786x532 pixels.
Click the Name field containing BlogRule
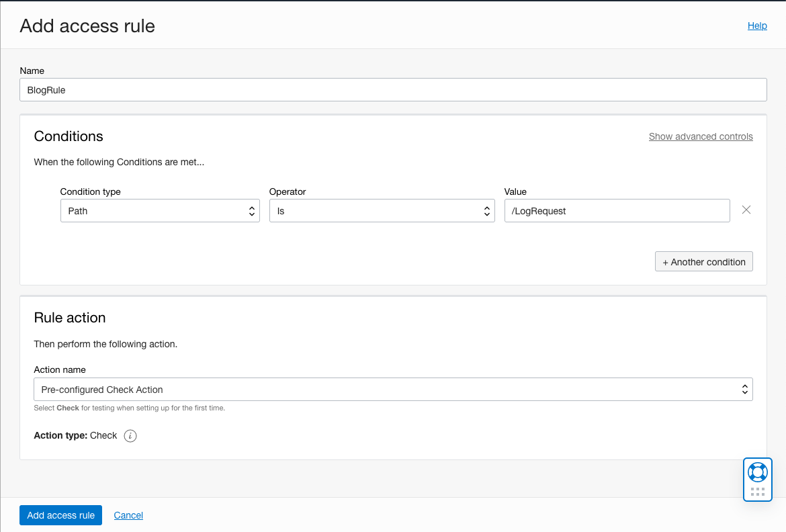coord(393,89)
